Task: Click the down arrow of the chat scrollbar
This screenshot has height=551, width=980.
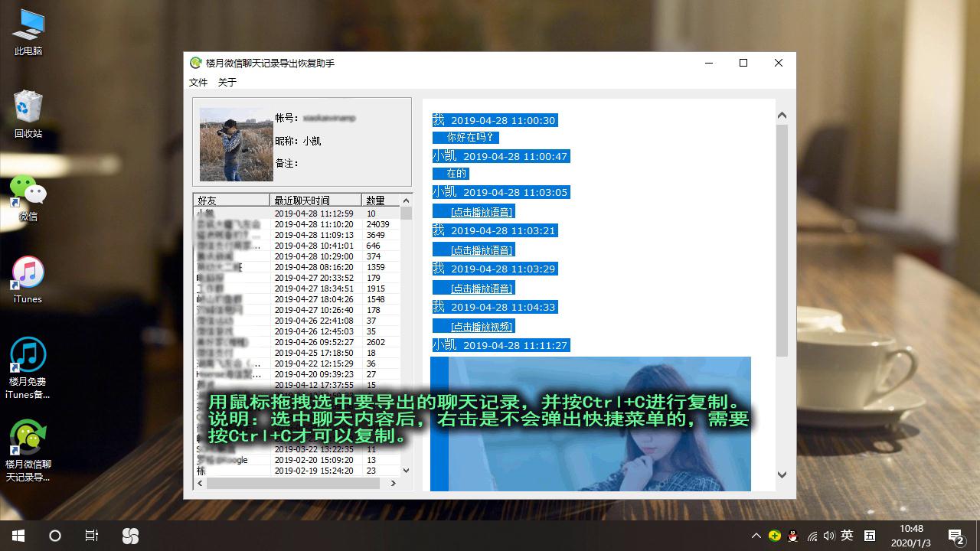Action: [782, 475]
